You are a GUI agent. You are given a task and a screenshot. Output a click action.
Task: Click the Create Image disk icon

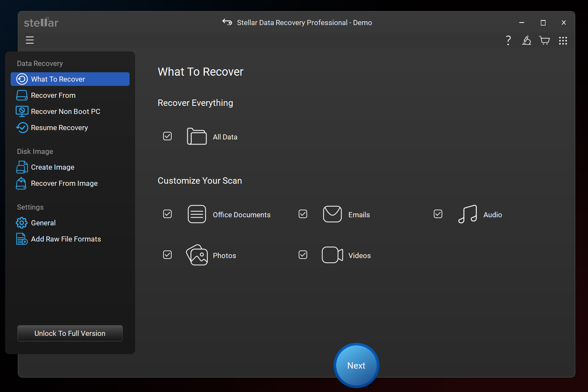(22, 167)
